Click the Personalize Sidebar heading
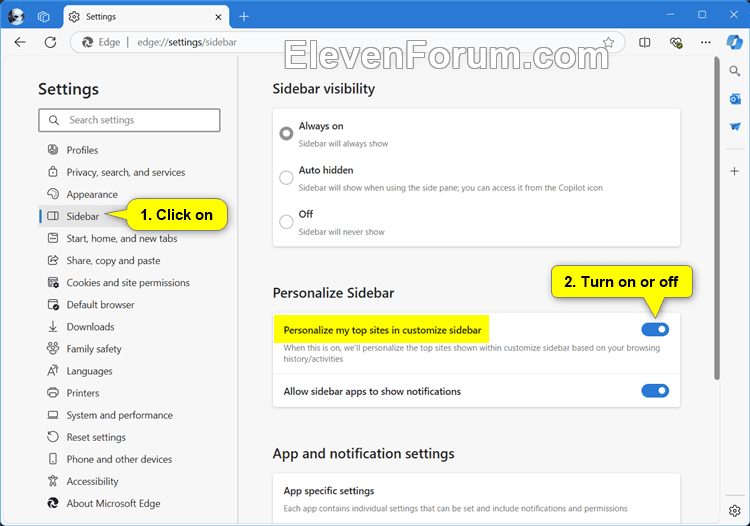The width and height of the screenshot is (750, 526). [x=333, y=293]
